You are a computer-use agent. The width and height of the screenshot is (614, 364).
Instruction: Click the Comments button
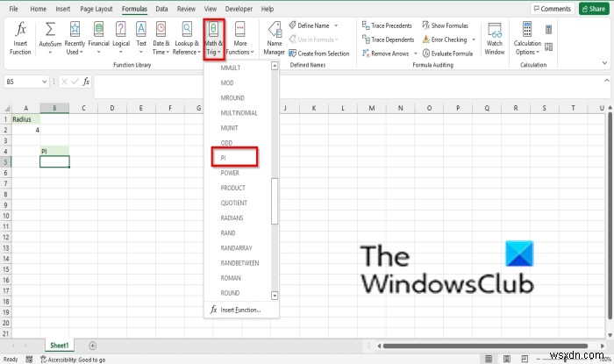(552, 9)
